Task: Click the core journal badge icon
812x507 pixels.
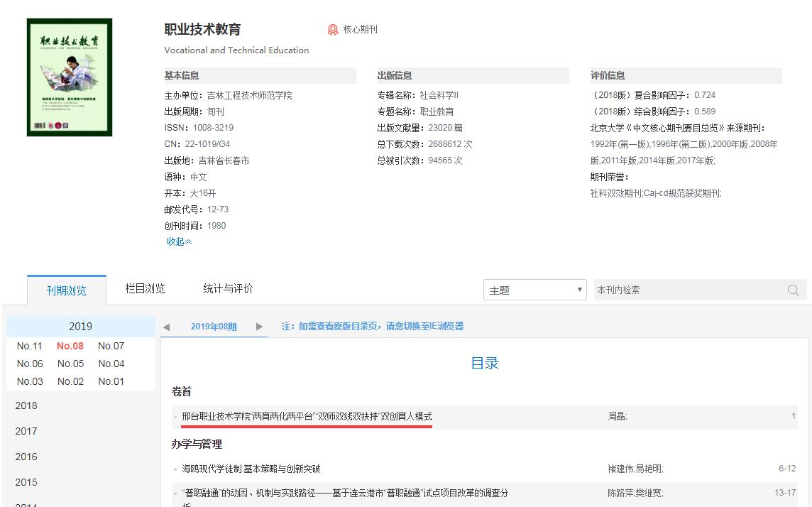Action: click(333, 30)
